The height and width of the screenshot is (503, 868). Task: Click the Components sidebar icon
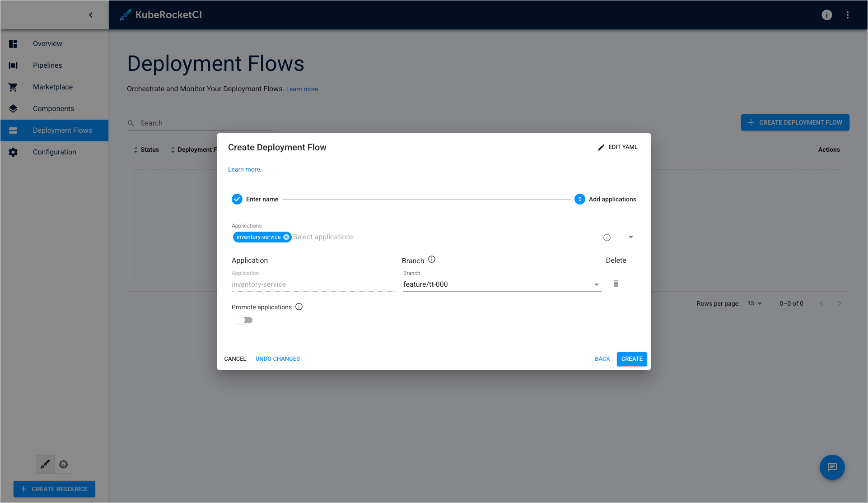pyautogui.click(x=13, y=108)
